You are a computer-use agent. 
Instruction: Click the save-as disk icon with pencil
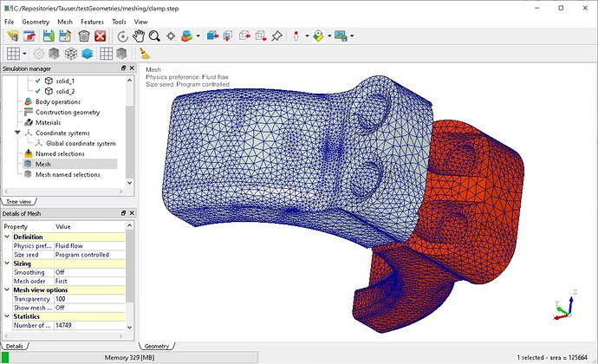point(65,36)
